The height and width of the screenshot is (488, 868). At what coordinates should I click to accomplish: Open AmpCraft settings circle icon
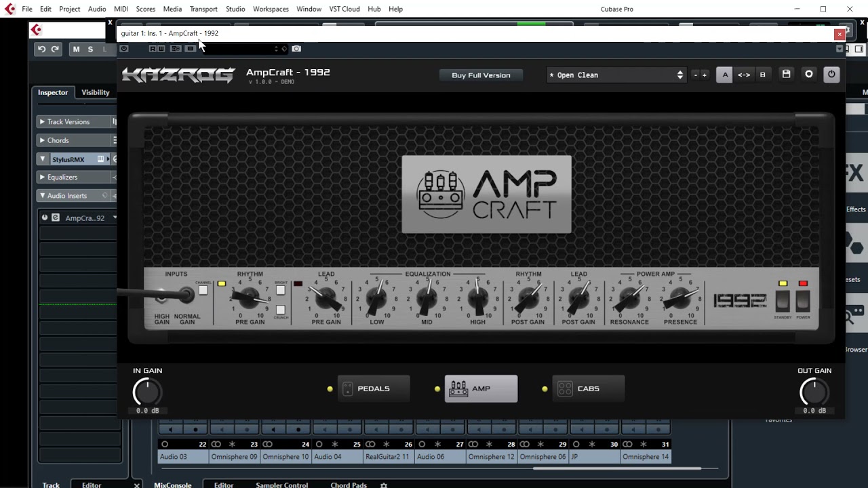click(x=808, y=75)
